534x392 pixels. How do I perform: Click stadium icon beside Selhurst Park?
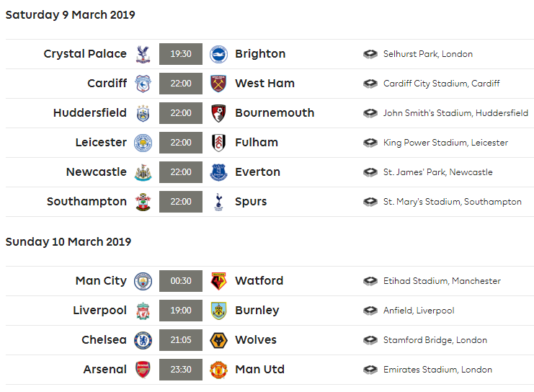(370, 54)
